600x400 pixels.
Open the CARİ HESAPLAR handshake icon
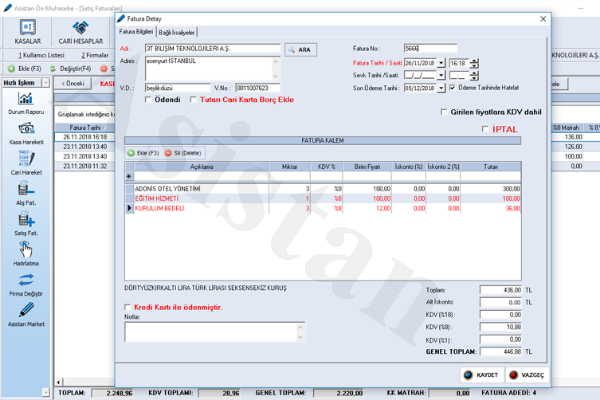(x=80, y=28)
